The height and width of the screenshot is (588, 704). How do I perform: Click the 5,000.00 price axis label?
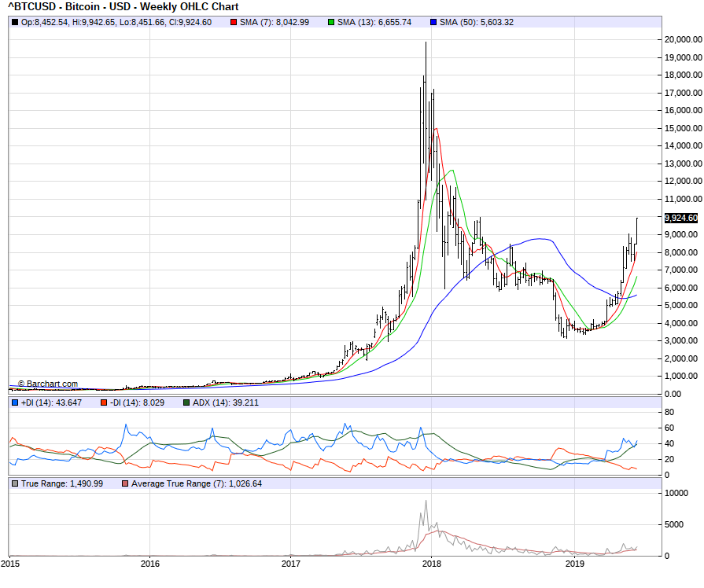pos(681,306)
